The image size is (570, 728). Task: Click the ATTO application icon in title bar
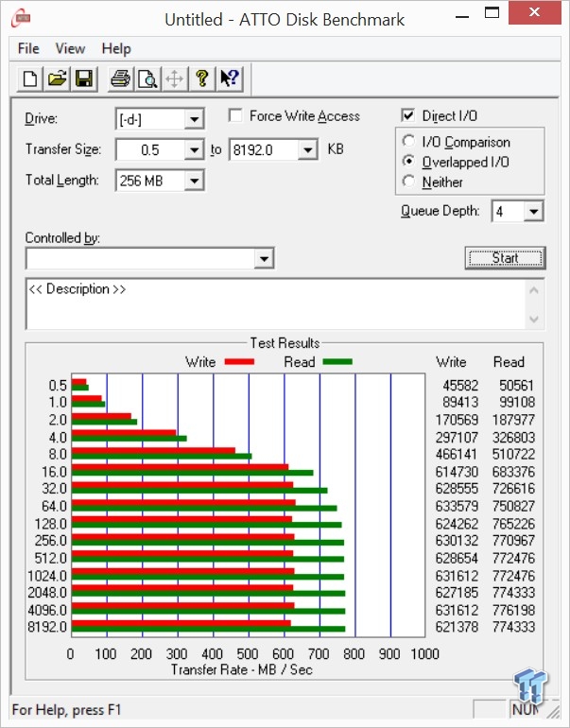pyautogui.click(x=21, y=19)
